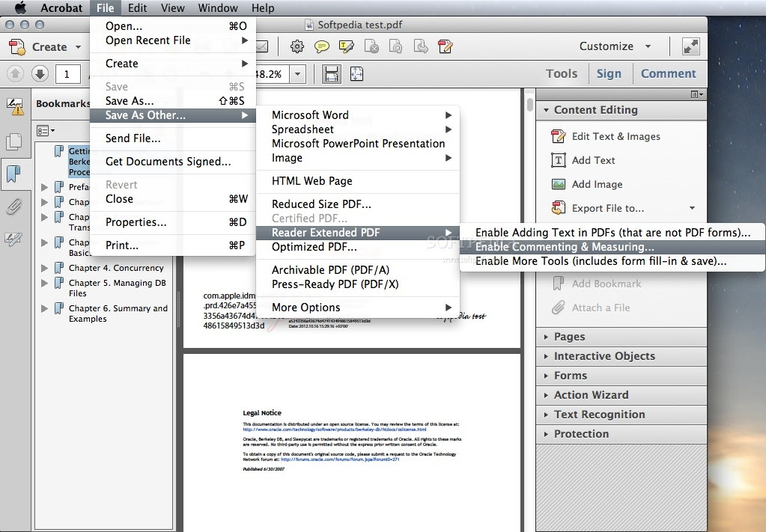The width and height of the screenshot is (766, 532).
Task: Open the Customize dropdown
Action: [x=615, y=46]
